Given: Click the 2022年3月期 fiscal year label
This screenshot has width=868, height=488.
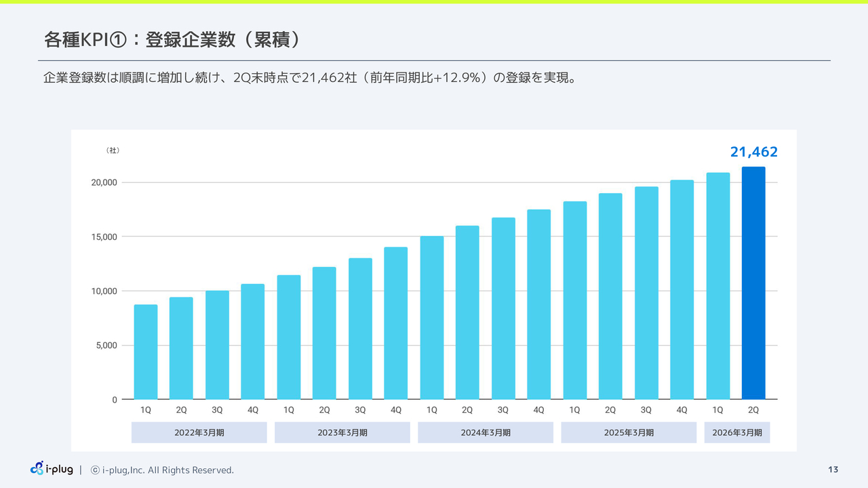Looking at the screenshot, I should coord(199,432).
